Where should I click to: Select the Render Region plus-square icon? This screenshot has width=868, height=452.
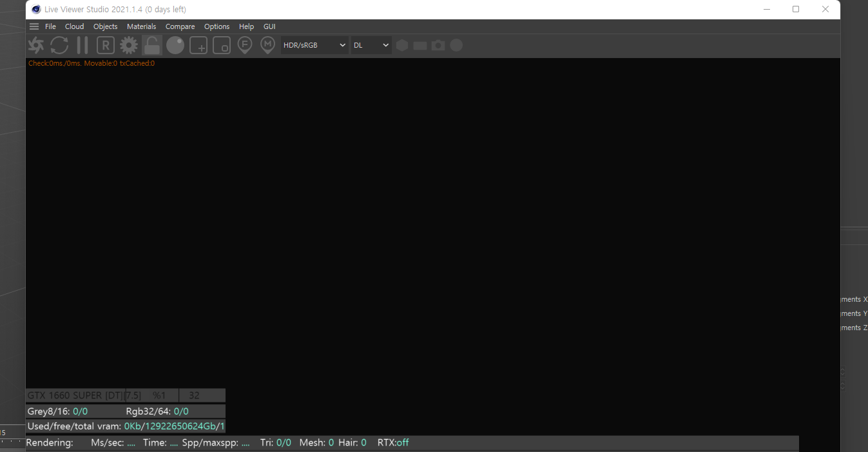pos(198,45)
